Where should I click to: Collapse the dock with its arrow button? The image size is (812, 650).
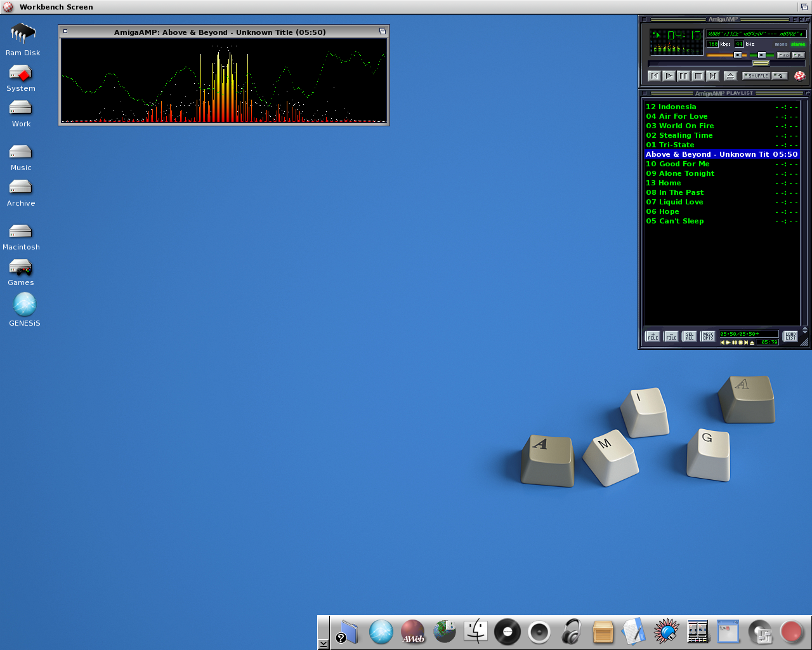[324, 643]
